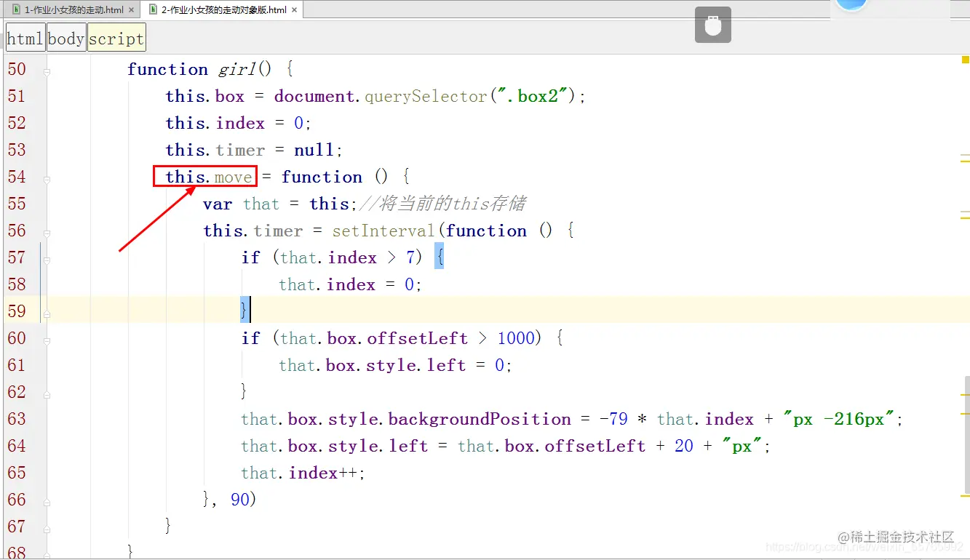Collapse the setInterval callback at line 56
The height and width of the screenshot is (560, 970).
pos(47,233)
